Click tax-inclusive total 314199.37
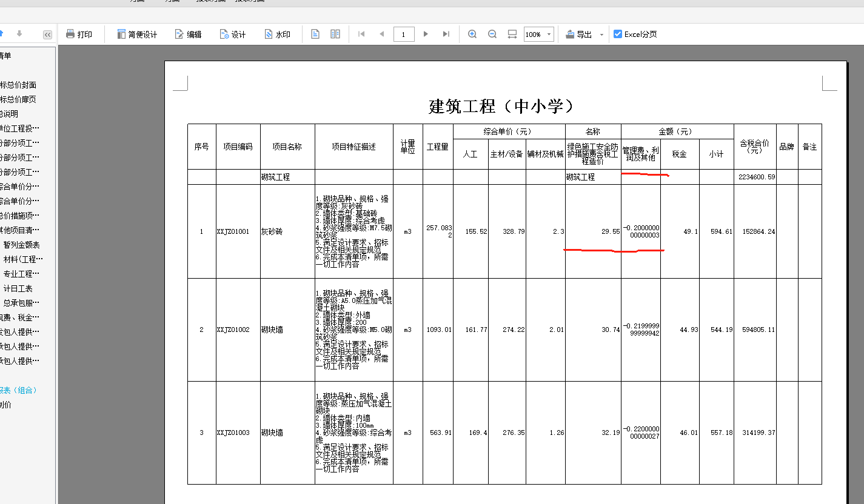The width and height of the screenshot is (864, 504). click(759, 433)
